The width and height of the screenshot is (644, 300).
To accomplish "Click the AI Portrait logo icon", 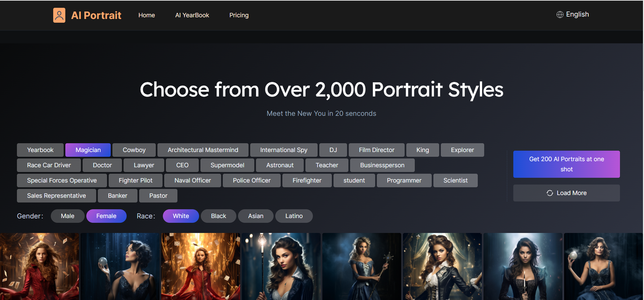I will click(x=59, y=15).
